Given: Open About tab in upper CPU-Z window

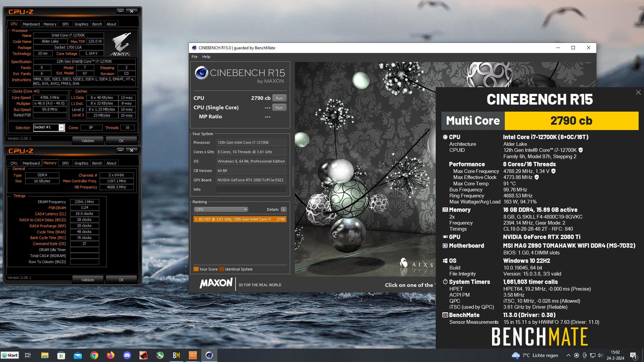Looking at the screenshot, I should tap(111, 24).
